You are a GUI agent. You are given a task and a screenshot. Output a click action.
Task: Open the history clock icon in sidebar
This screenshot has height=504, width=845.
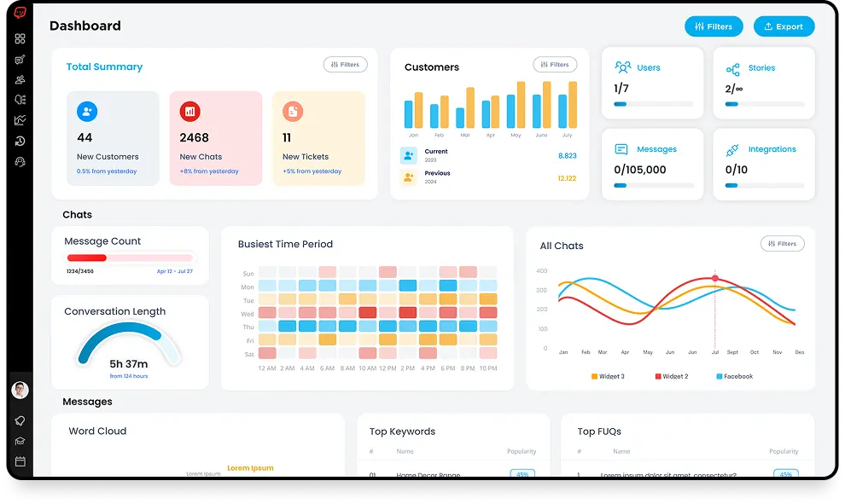click(20, 141)
